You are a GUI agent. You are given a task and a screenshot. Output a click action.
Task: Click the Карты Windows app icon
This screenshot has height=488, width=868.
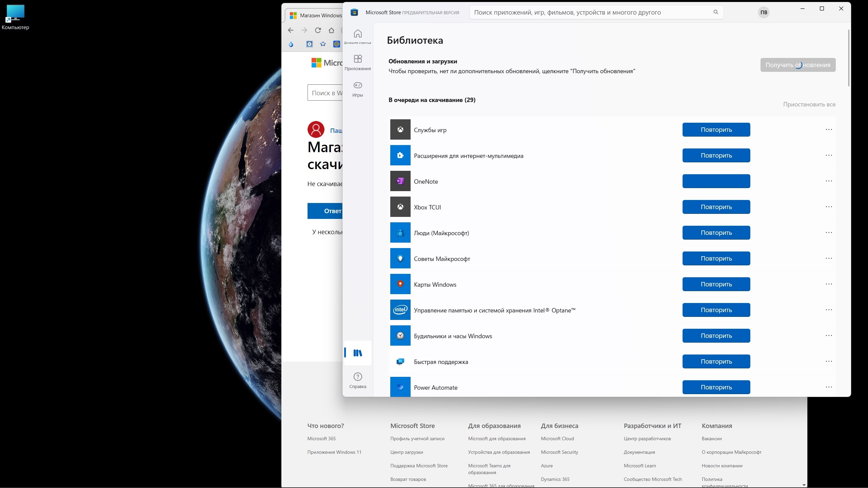pyautogui.click(x=400, y=284)
